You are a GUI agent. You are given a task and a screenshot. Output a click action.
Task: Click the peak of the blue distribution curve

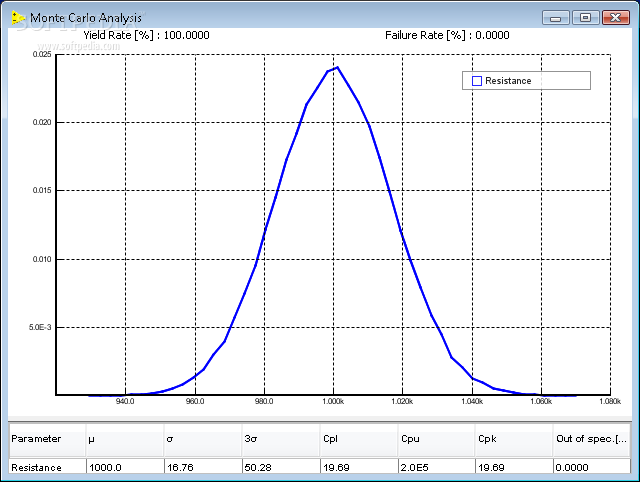pos(337,68)
